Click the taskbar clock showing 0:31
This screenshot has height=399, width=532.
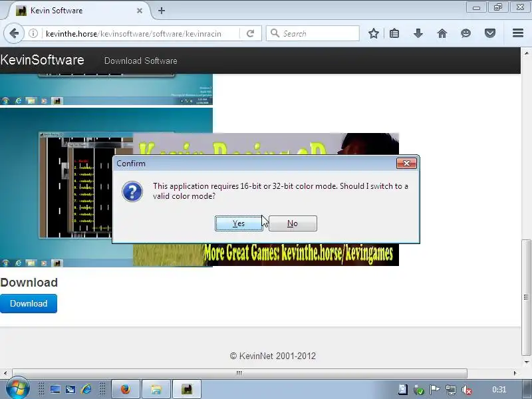pyautogui.click(x=499, y=390)
